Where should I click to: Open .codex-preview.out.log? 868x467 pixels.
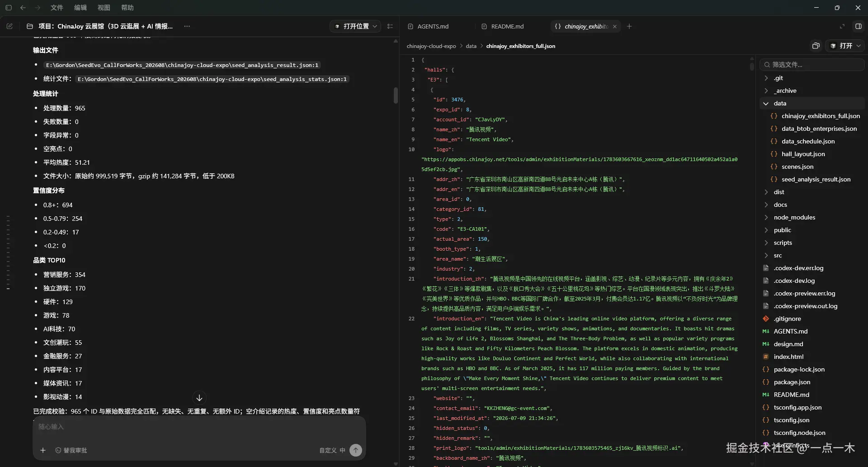(x=805, y=306)
